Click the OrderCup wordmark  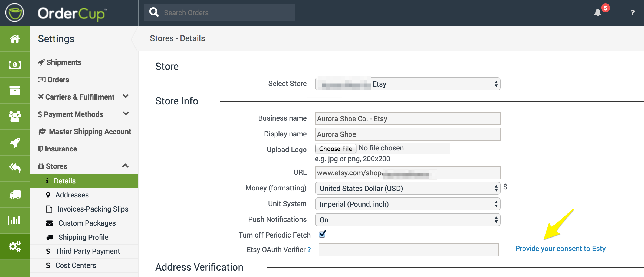[x=72, y=14]
